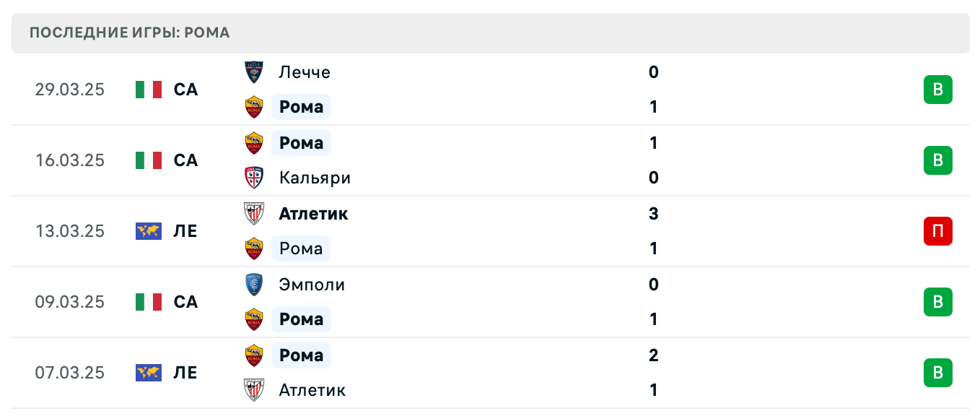Screen dimensions: 980x419
Task: Click the date 16.03.25
Action: pyautogui.click(x=69, y=160)
